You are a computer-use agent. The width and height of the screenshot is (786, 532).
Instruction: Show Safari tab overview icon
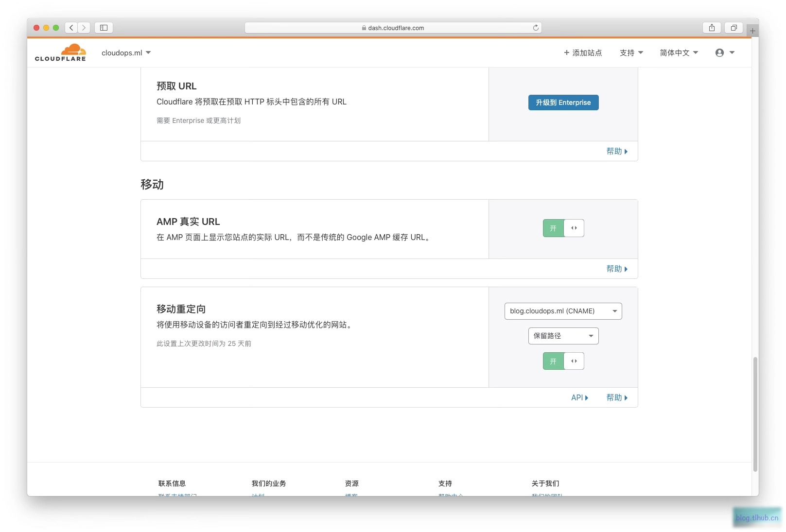[x=734, y=28]
